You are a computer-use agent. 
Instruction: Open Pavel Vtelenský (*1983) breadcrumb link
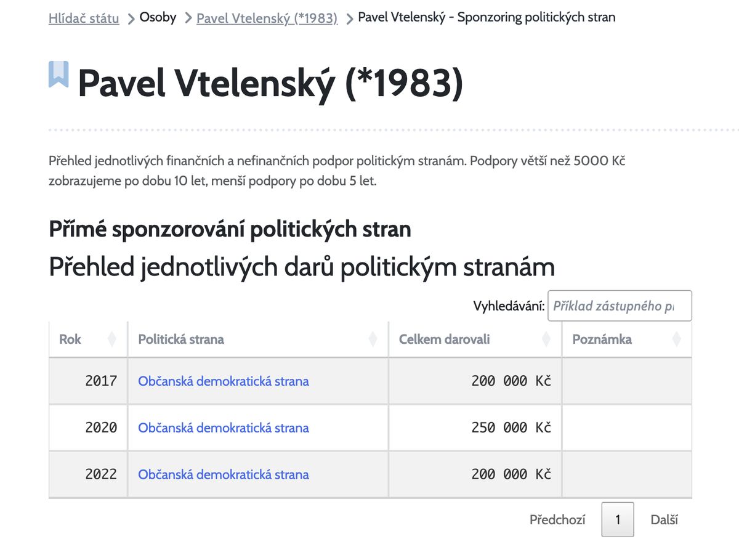(x=267, y=18)
